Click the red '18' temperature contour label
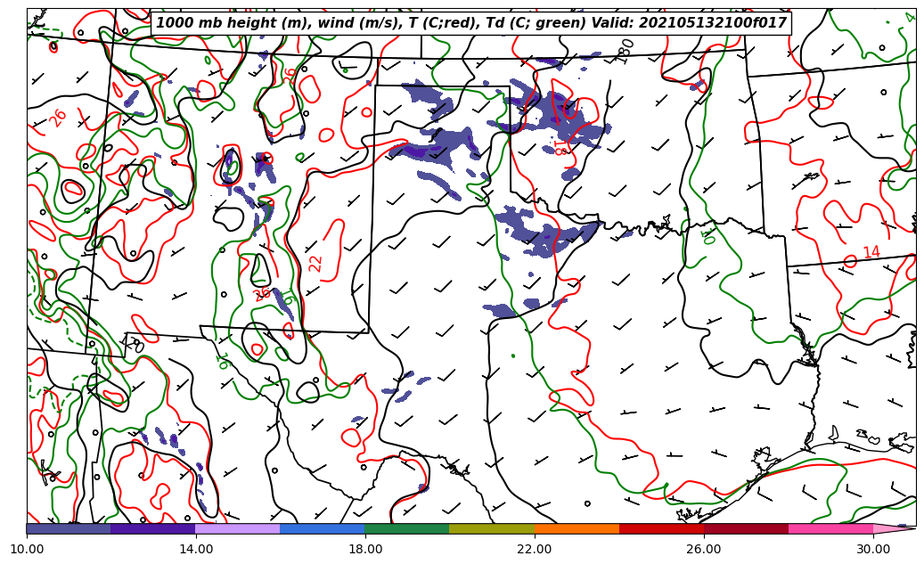 (x=560, y=147)
